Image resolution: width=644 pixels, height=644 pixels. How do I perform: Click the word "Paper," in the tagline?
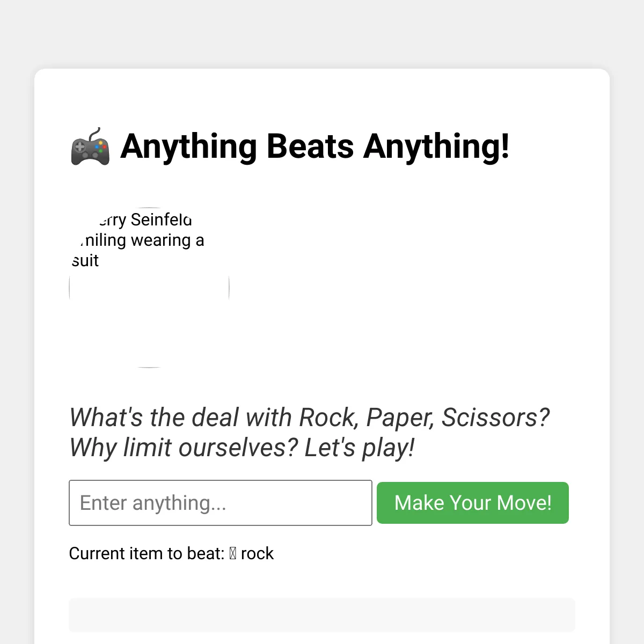[400, 419]
